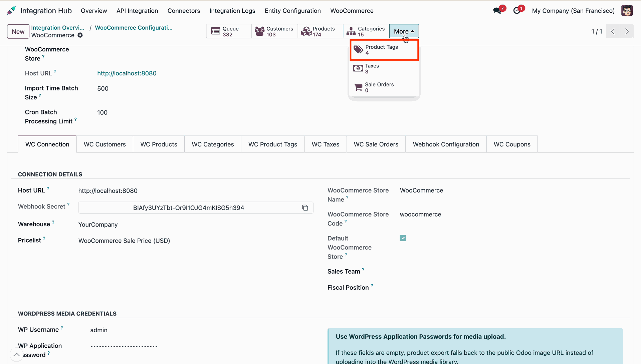Click the Warehouse value YourCompany
The width and height of the screenshot is (641, 364).
coord(98,225)
